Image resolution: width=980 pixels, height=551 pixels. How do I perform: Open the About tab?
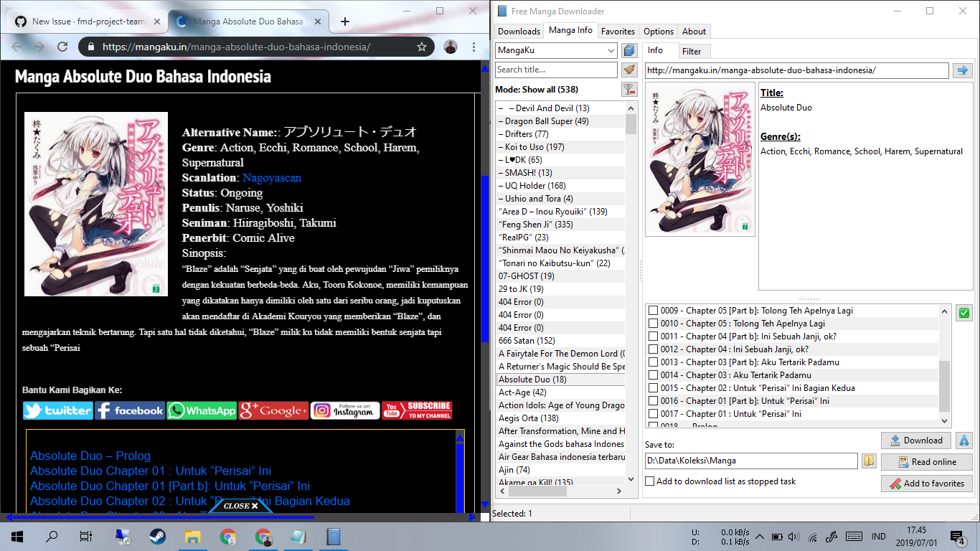click(x=694, y=32)
